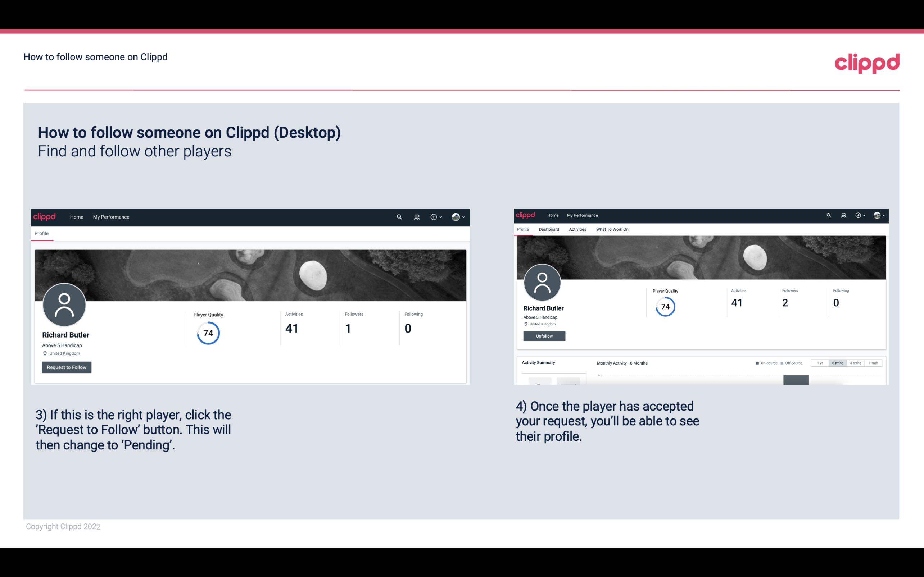
Task: Click the 'Request to Follow' button
Action: 67,367
